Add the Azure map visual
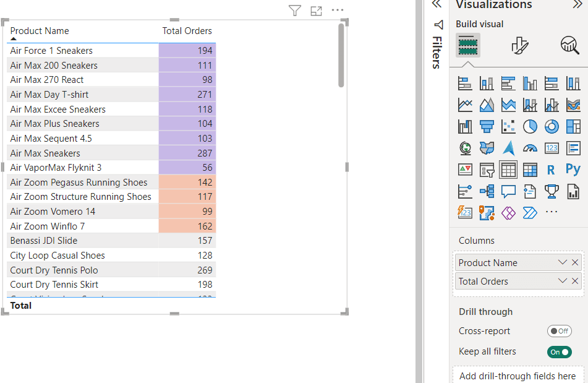This screenshot has height=383, width=588. [508, 148]
